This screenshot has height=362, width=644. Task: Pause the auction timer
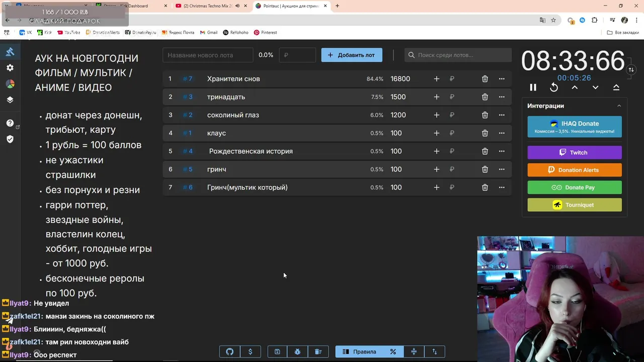pos(533,87)
